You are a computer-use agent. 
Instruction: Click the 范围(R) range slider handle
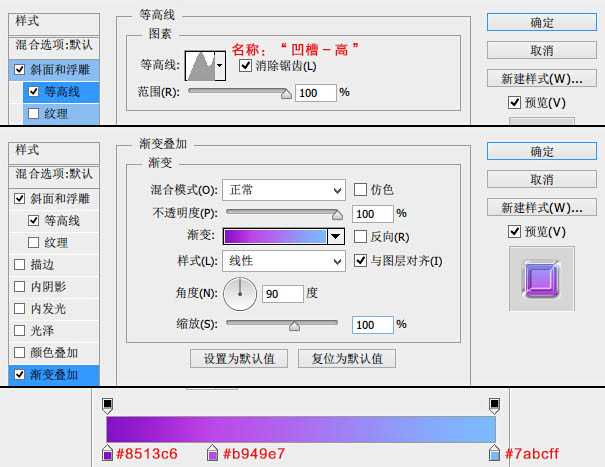click(286, 93)
